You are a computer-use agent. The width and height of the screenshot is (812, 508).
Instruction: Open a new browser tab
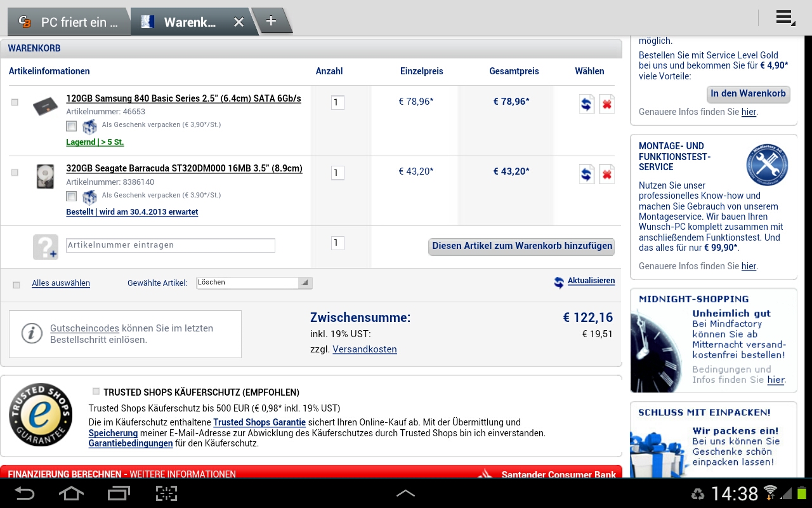pos(271,21)
